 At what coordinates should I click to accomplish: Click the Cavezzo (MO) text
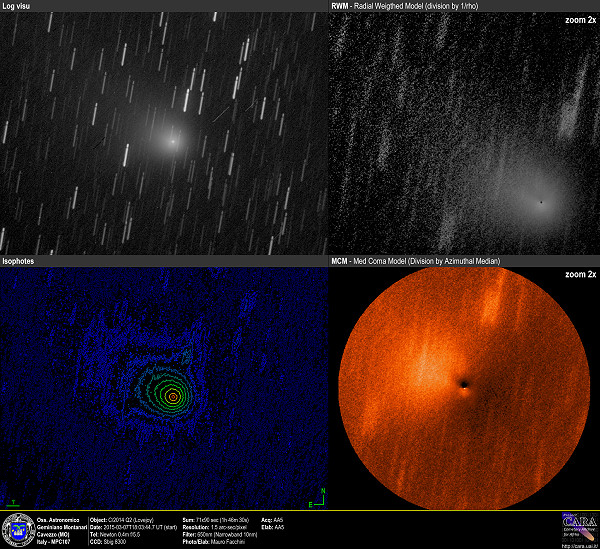pyautogui.click(x=53, y=534)
